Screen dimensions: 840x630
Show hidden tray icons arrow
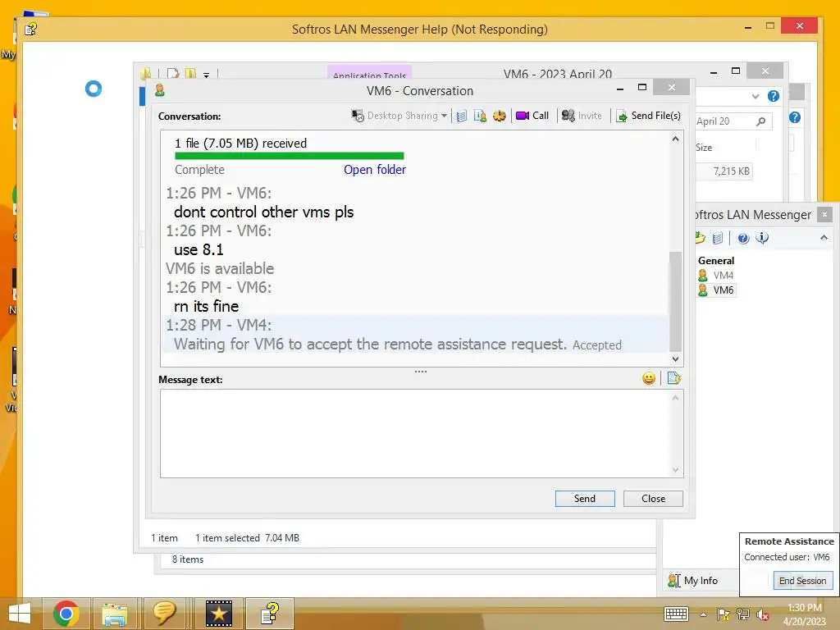[x=703, y=614]
